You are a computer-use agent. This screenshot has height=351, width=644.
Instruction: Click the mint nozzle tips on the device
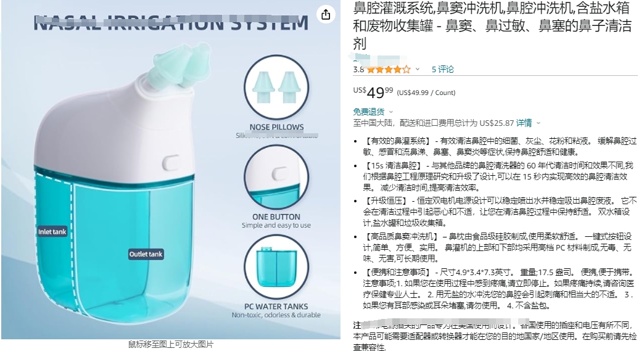pos(180,65)
